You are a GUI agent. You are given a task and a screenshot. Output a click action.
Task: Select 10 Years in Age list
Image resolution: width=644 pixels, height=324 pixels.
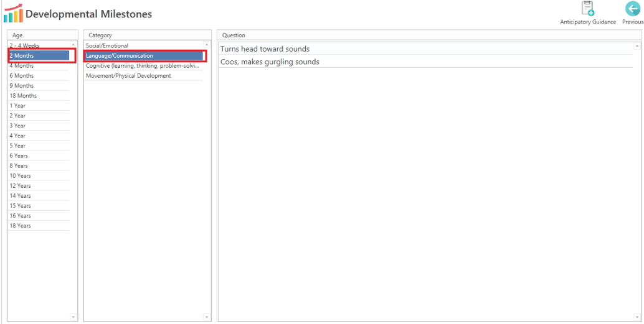[39, 175]
